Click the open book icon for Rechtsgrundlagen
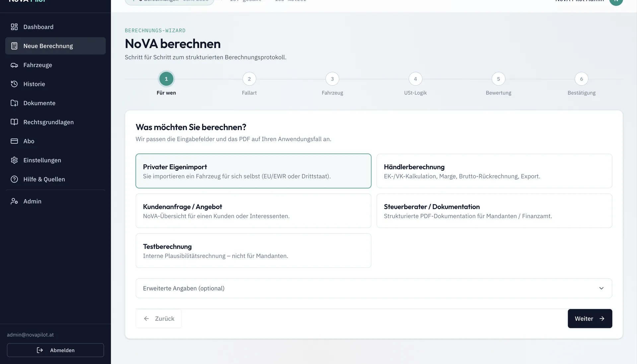Viewport: 637px width, 364px height. pyautogui.click(x=14, y=122)
